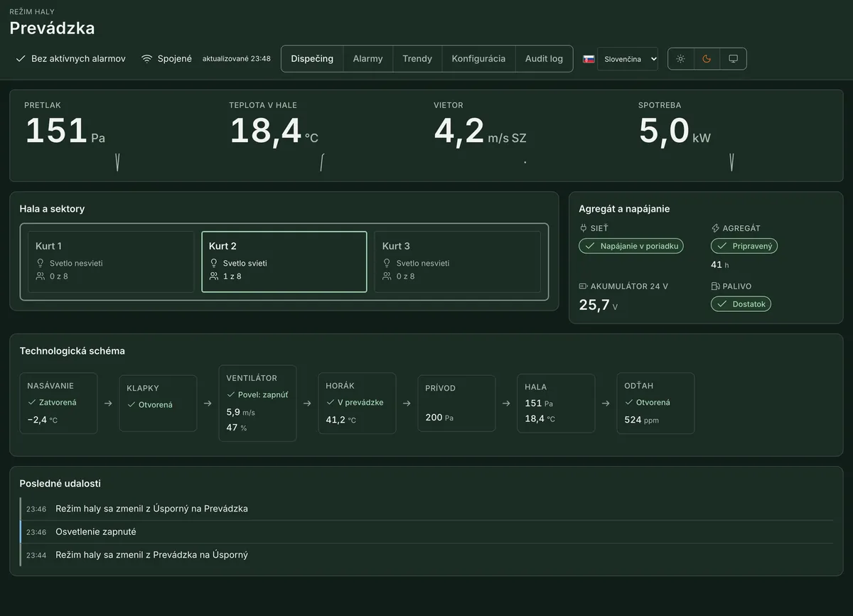This screenshot has height=616, width=853.
Task: Select the Kurt 3 sector card
Action: pos(458,261)
